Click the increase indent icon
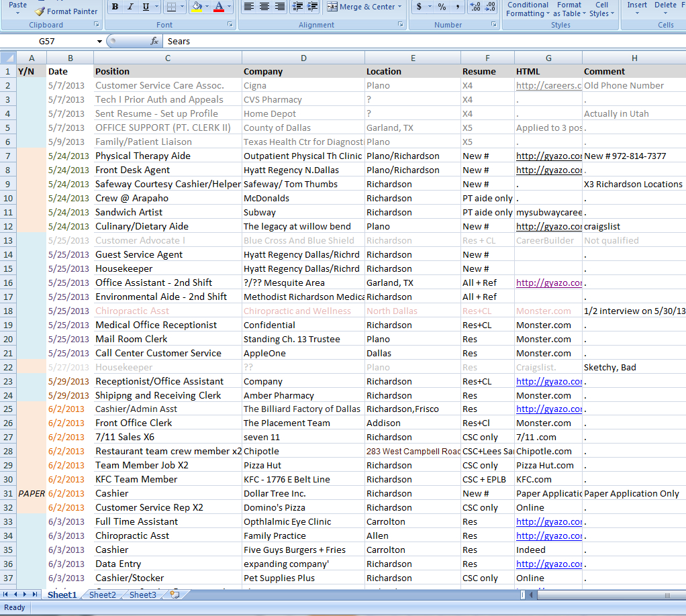This screenshot has height=616, width=686. pos(313,7)
